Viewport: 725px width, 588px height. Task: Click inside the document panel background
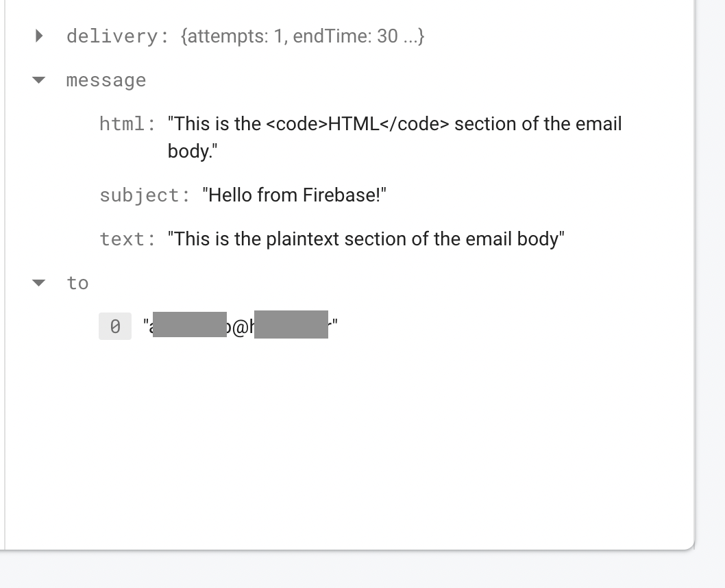point(343,445)
